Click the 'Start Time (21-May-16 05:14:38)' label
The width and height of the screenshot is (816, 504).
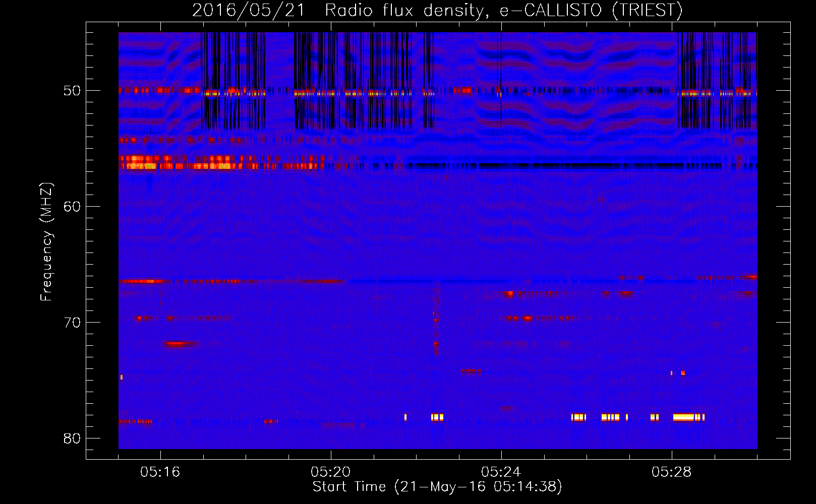point(437,487)
